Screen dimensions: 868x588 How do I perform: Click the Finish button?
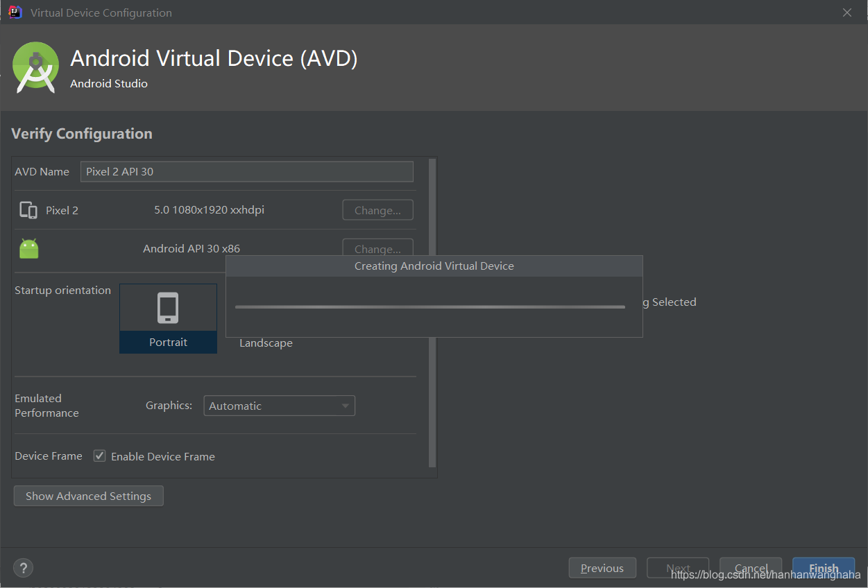(x=824, y=567)
